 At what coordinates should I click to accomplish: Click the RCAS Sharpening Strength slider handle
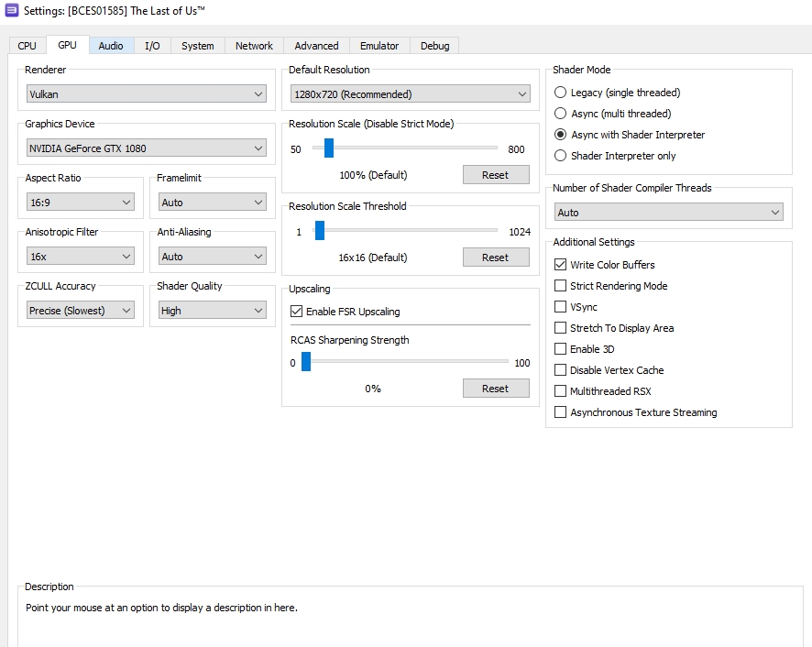pyautogui.click(x=306, y=362)
